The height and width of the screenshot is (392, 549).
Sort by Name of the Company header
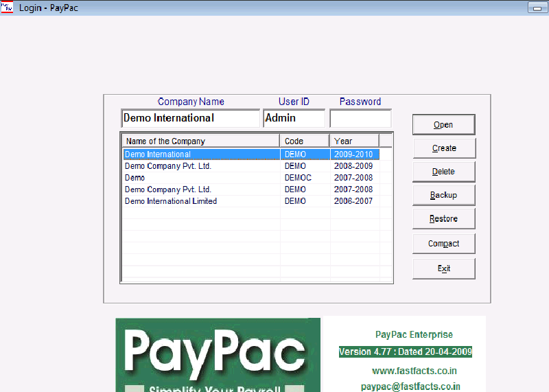point(201,141)
